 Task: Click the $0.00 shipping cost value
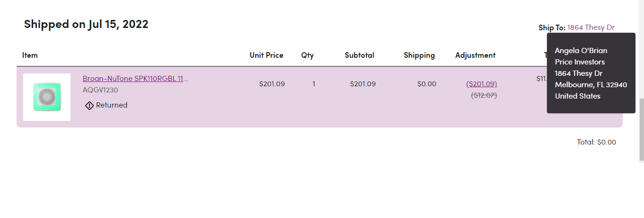click(x=427, y=84)
